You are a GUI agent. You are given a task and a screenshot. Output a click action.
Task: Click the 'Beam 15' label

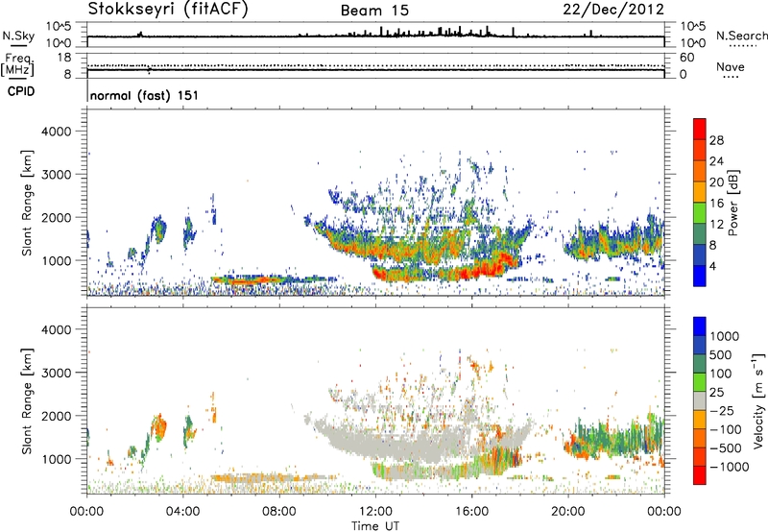coord(374,11)
